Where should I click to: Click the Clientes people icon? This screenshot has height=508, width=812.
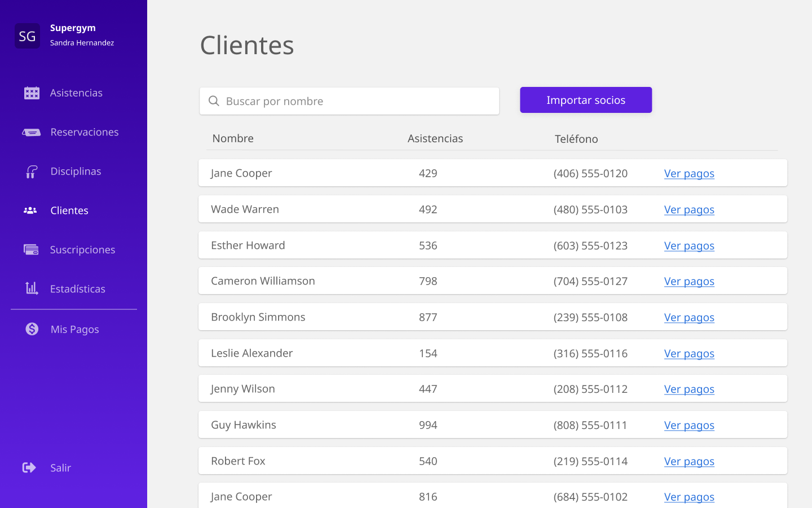pos(30,211)
